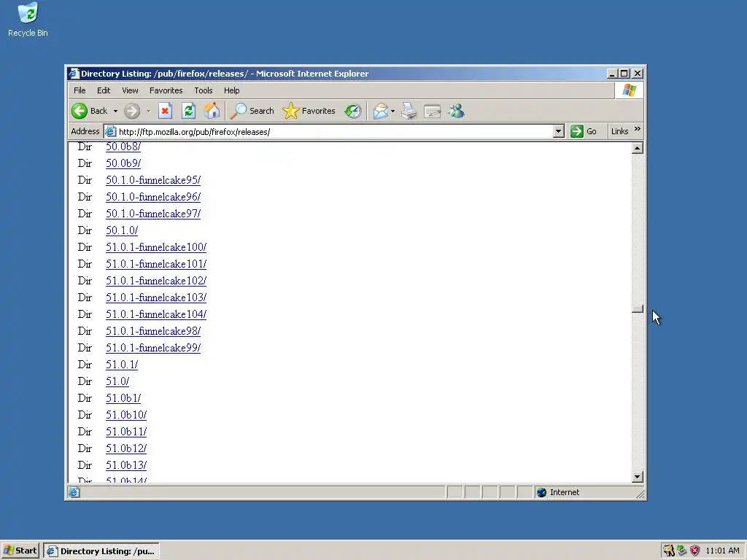
Task: Select the Directory Listing taskbar button
Action: [x=101, y=551]
